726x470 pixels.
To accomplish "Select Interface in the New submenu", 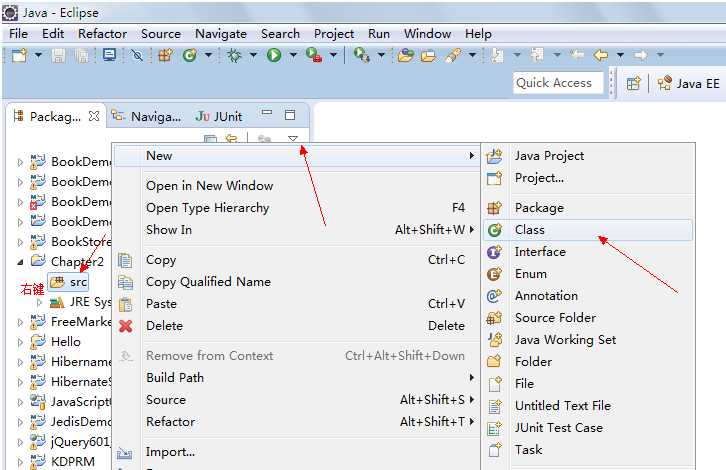I will coord(588,252).
